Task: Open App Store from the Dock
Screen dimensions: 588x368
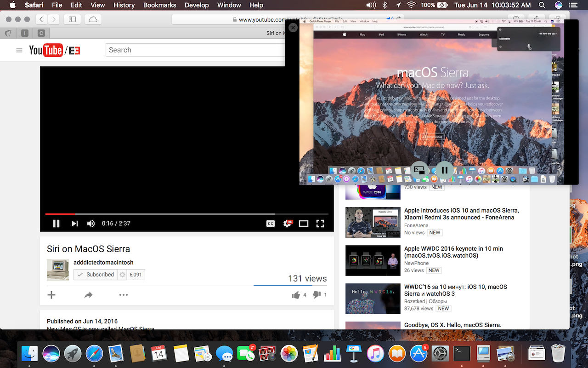Action: (418, 354)
